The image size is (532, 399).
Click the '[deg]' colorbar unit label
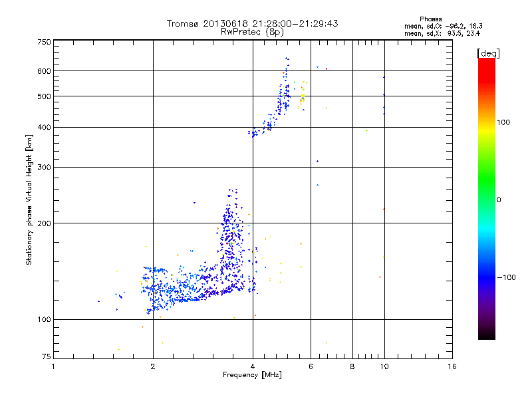pos(488,54)
